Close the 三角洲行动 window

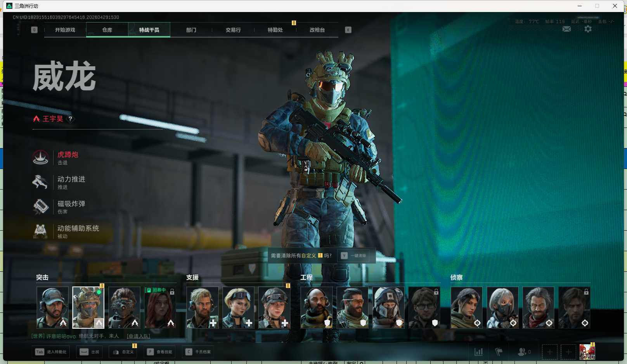click(615, 6)
